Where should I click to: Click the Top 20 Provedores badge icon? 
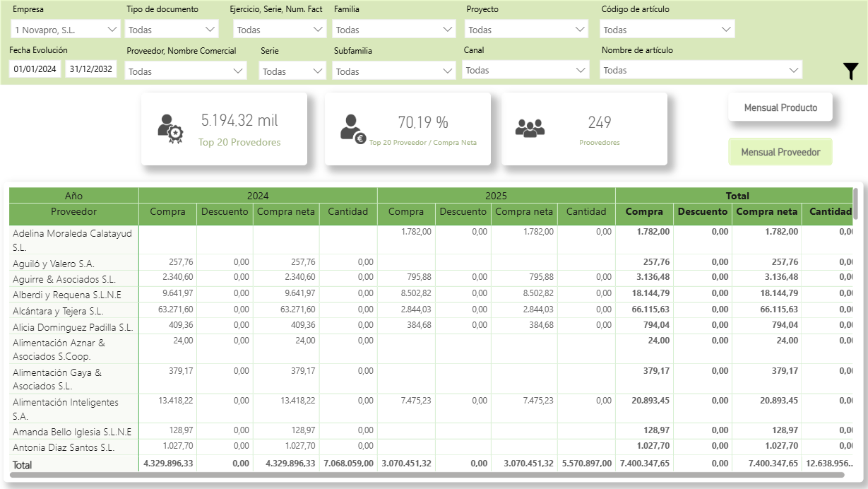click(x=170, y=129)
